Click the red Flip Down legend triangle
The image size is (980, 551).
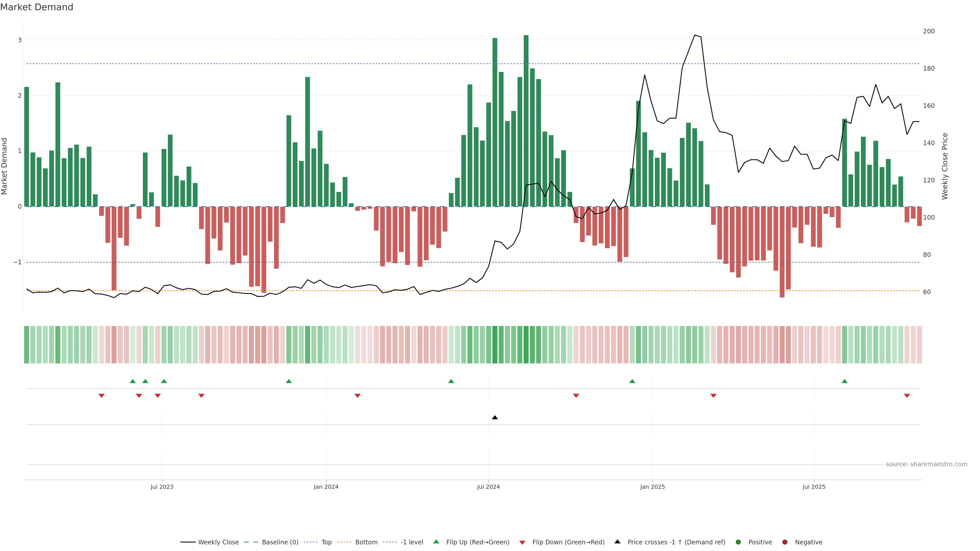point(522,542)
